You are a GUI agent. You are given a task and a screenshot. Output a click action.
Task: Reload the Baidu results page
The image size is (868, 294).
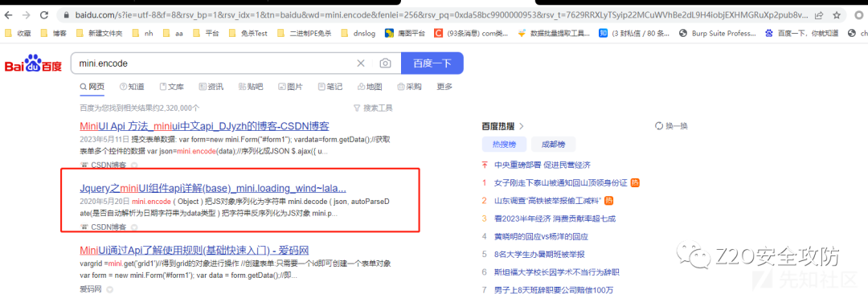click(44, 15)
